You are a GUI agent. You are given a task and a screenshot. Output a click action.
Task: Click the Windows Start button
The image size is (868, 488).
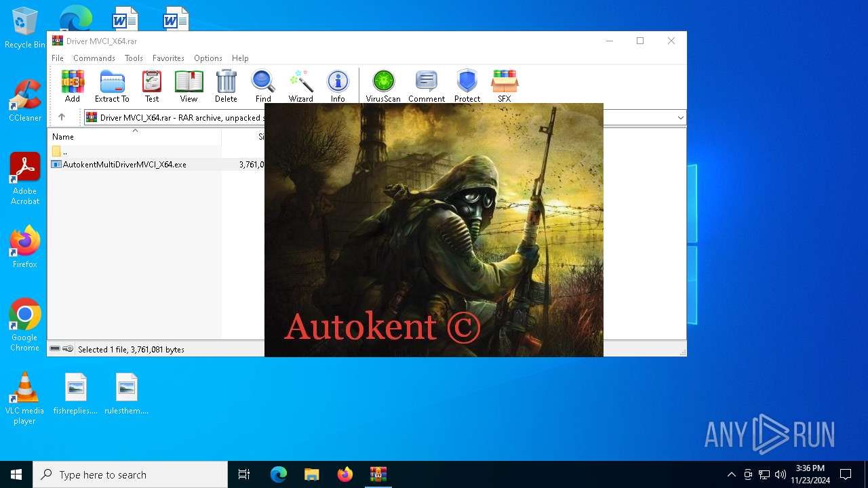coord(16,474)
